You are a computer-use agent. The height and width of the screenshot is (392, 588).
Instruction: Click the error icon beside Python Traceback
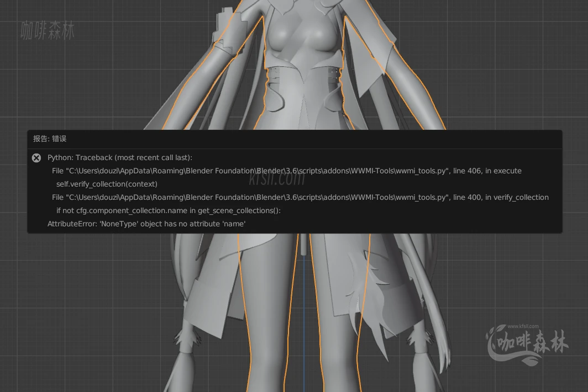36,158
